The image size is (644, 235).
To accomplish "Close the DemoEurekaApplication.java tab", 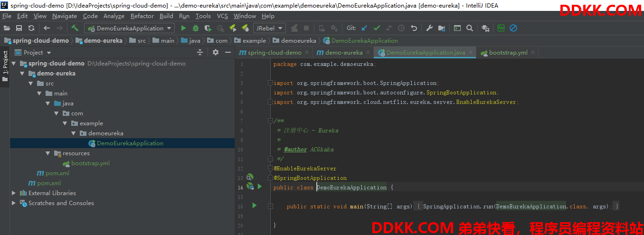I will [x=471, y=52].
